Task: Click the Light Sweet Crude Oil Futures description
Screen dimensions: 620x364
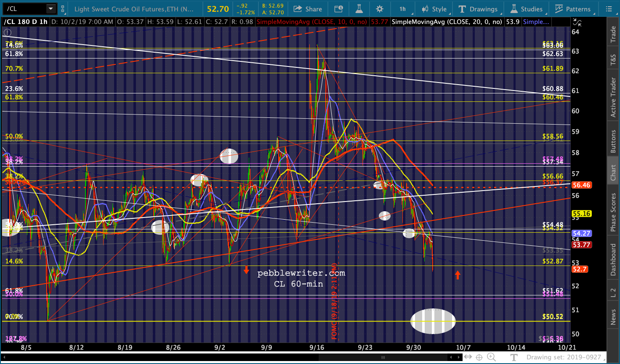Action: coord(134,9)
